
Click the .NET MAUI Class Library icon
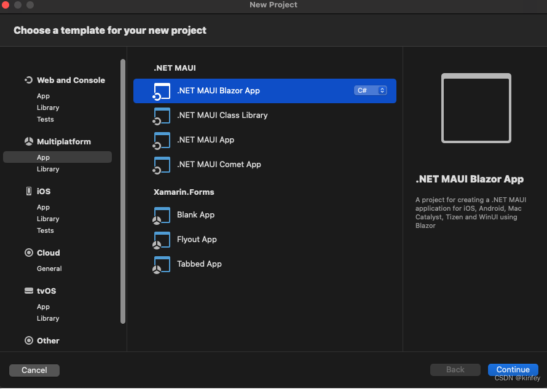(x=162, y=116)
